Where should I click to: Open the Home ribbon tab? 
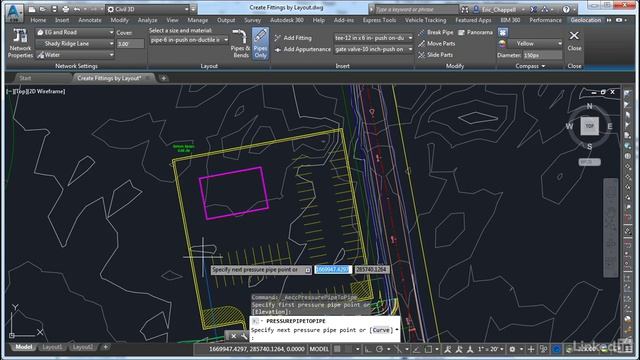[x=38, y=20]
